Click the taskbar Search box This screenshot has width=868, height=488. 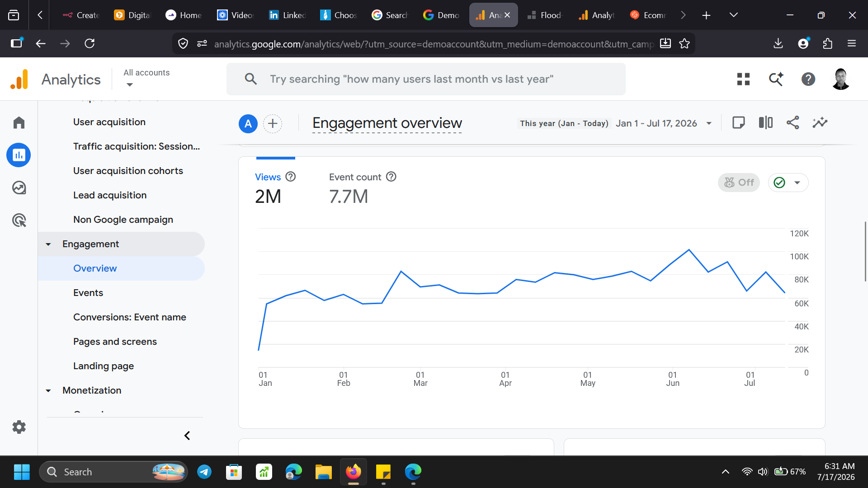coord(113,472)
